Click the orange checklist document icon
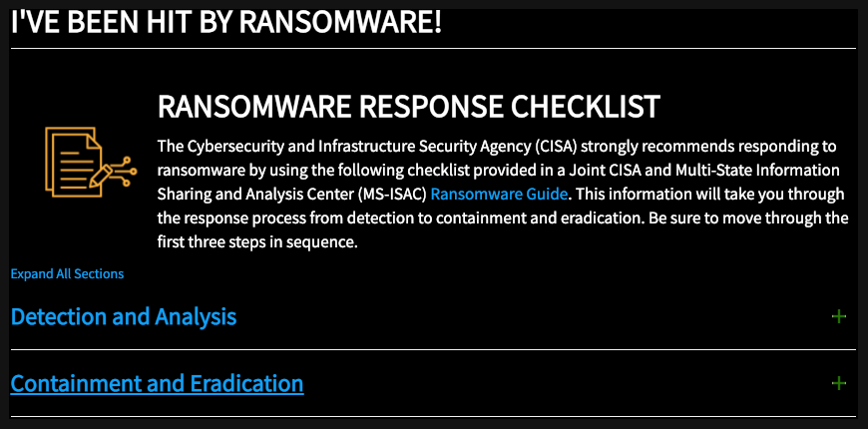Viewport: 868px width, 429px height. [x=91, y=163]
